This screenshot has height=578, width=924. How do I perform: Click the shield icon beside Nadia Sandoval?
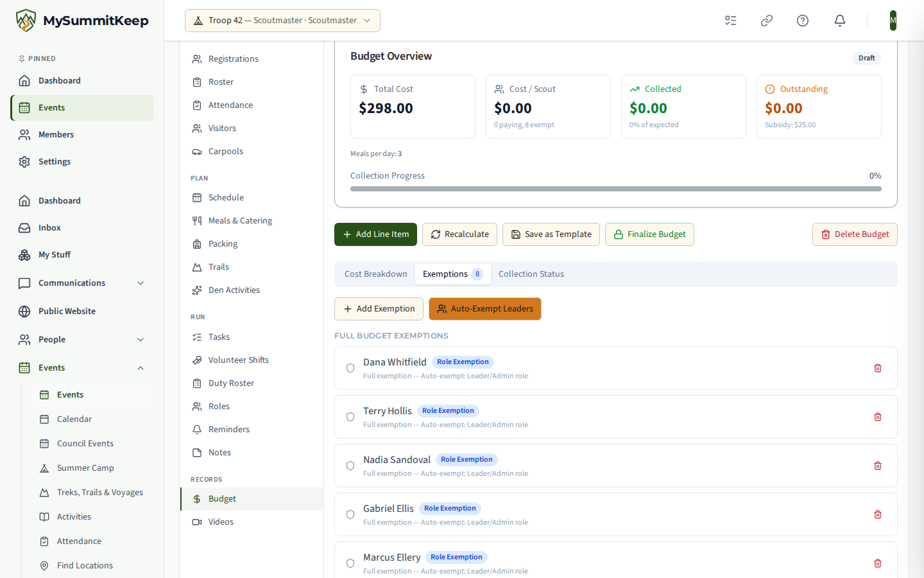pyautogui.click(x=350, y=466)
